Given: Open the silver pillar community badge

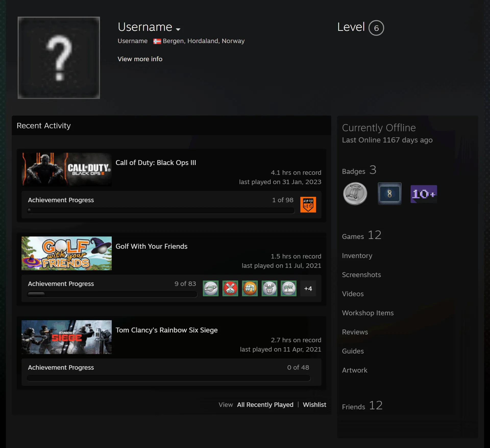Looking at the screenshot, I should 355,194.
